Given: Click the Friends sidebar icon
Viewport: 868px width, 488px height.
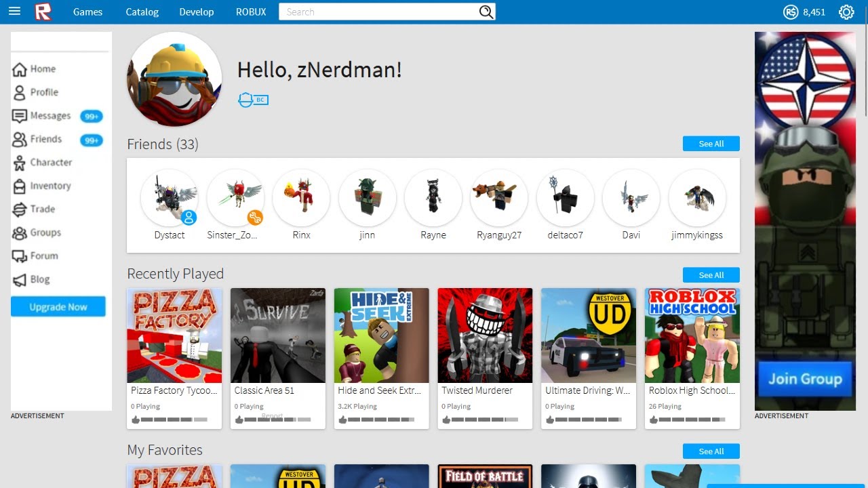Looking at the screenshot, I should (x=20, y=139).
